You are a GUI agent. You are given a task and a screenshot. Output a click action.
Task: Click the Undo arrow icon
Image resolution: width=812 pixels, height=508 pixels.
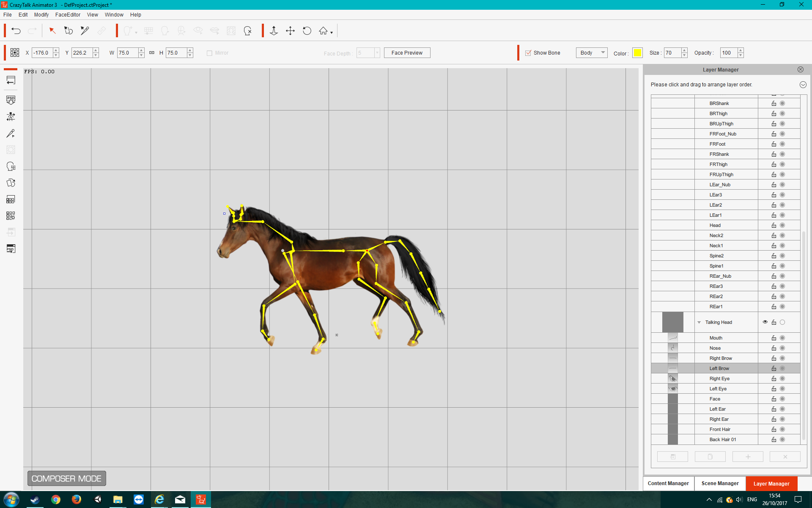click(16, 30)
